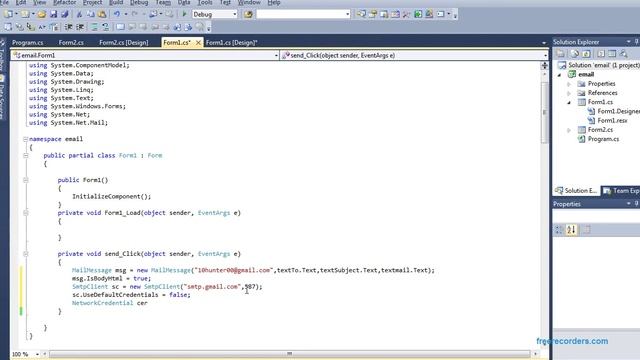Collapse the Form1_Load method outlining block

coord(25,213)
